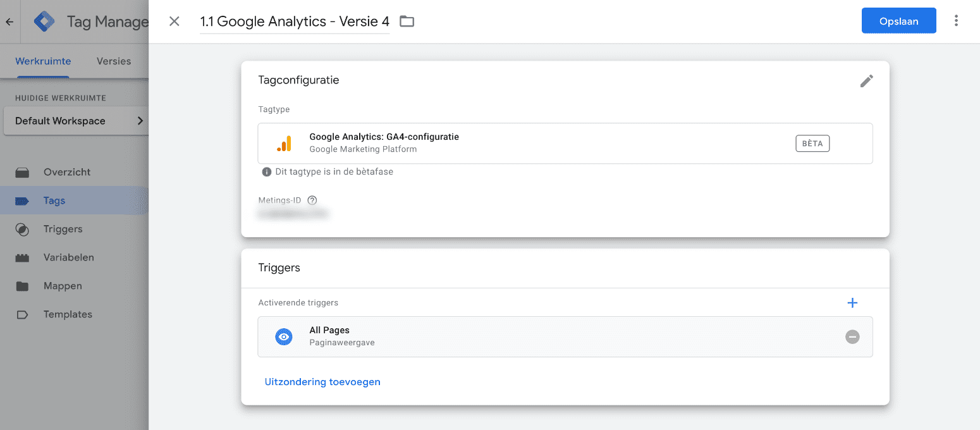Click the Tags sidebar icon
Screen dimensions: 980x430
(x=22, y=201)
